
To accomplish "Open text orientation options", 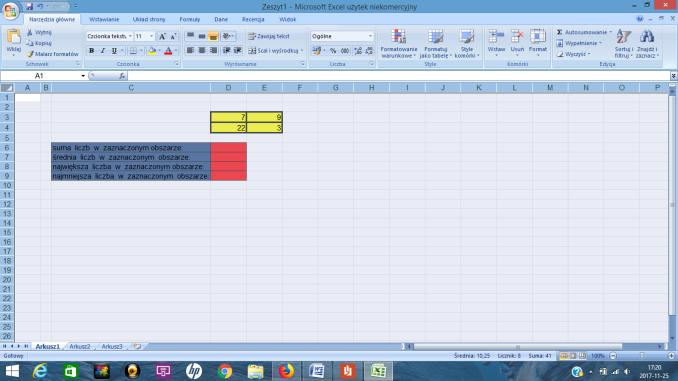I will [x=227, y=36].
